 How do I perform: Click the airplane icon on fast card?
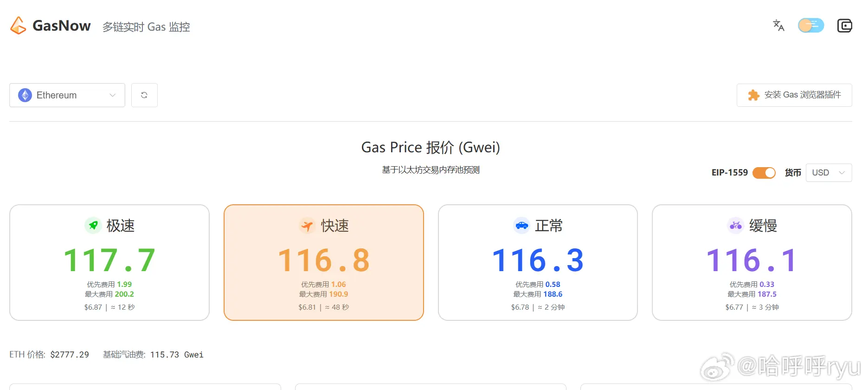(307, 226)
